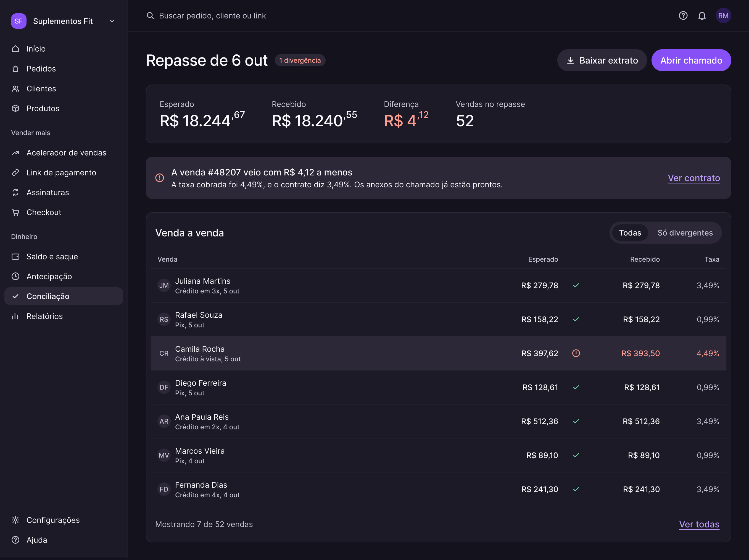Go to Início in sidebar
The image size is (749, 560).
point(64,49)
